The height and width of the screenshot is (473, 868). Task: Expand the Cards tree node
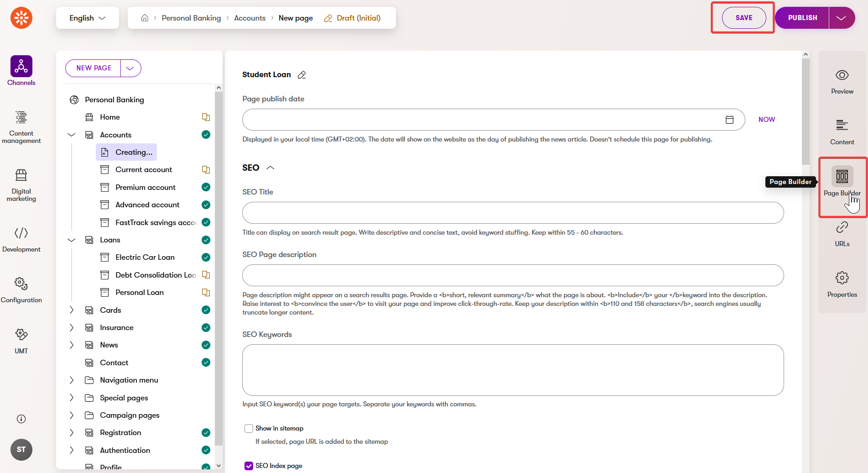(x=72, y=310)
